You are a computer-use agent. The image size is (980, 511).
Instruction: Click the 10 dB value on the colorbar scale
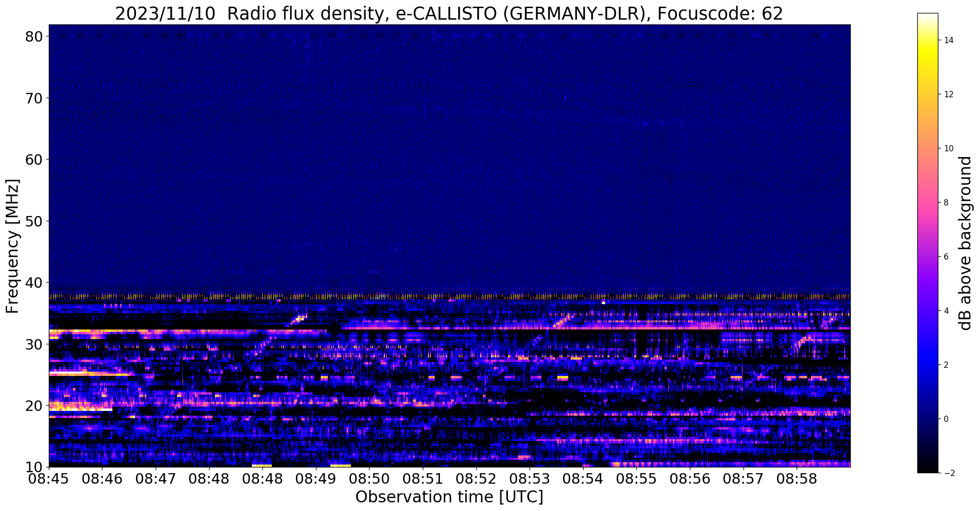coord(948,148)
